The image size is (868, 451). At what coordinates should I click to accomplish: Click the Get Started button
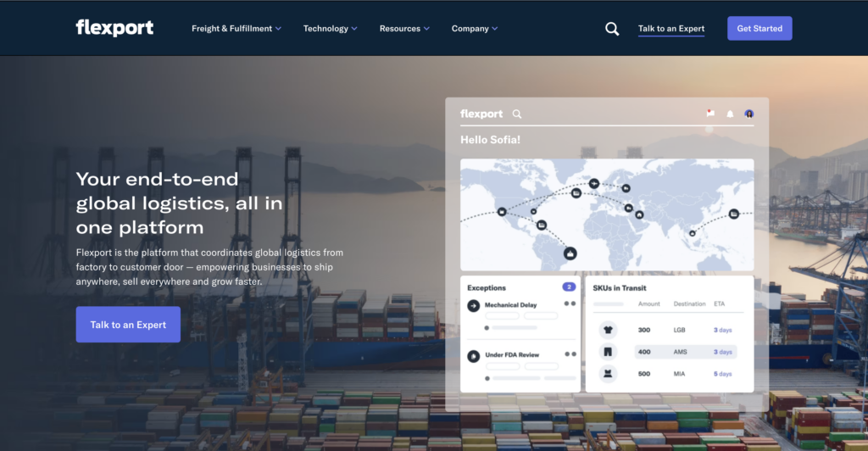[x=759, y=28]
